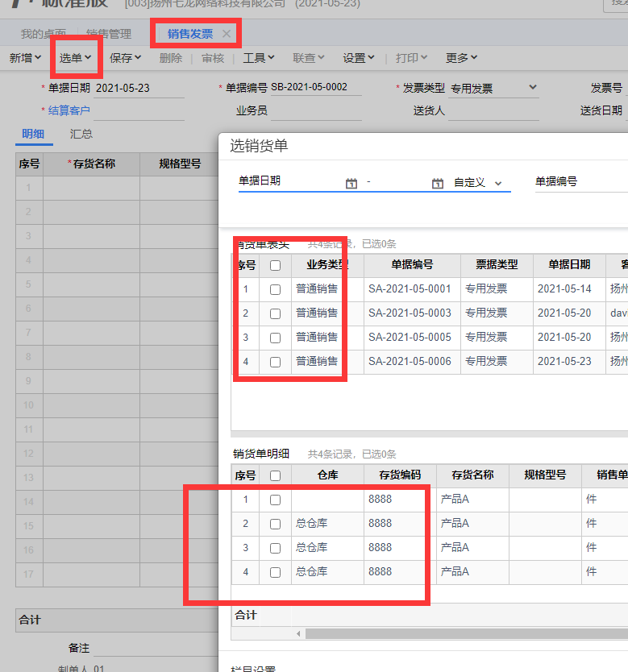This screenshot has width=628, height=672.
Task: Open the start date calendar picker
Action: (x=351, y=184)
